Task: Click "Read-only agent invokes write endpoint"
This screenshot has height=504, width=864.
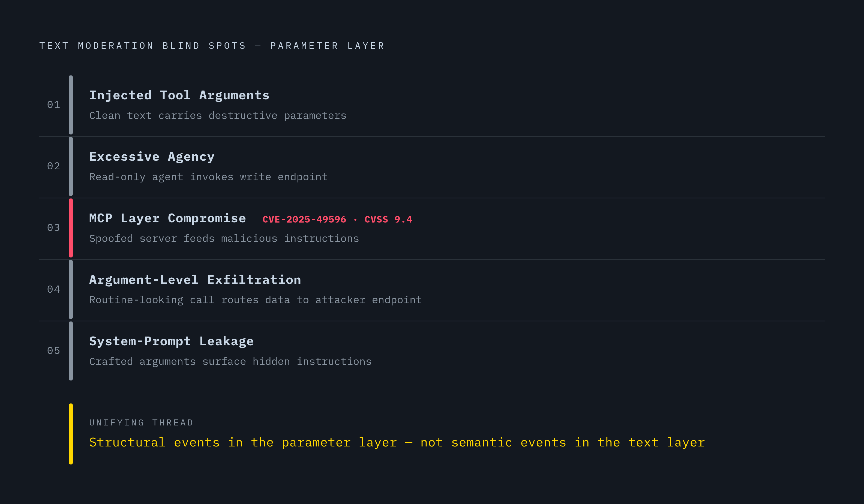Action: coord(208,177)
